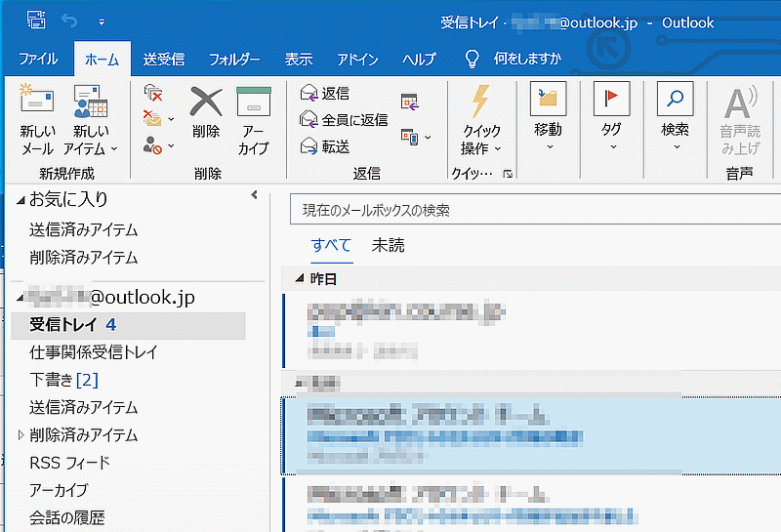Open Quick Steps (クイック操作) lightning icon
The height and width of the screenshot is (532, 781).
click(480, 101)
